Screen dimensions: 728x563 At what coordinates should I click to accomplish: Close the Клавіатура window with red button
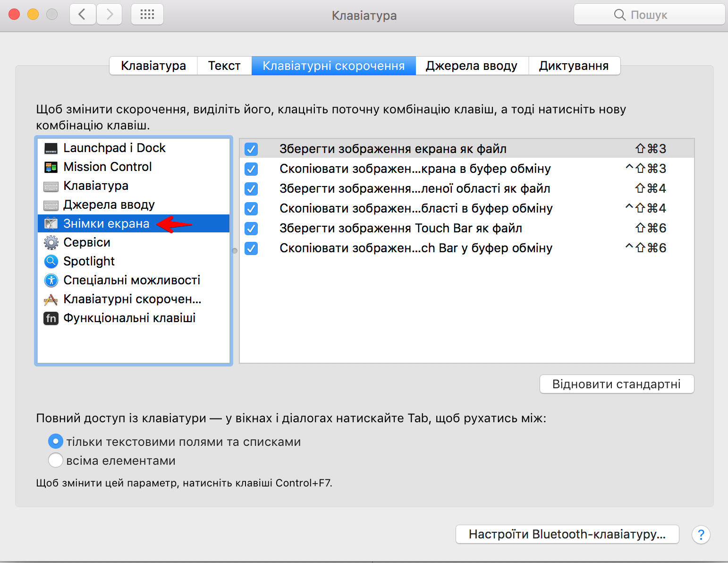pyautogui.click(x=14, y=14)
